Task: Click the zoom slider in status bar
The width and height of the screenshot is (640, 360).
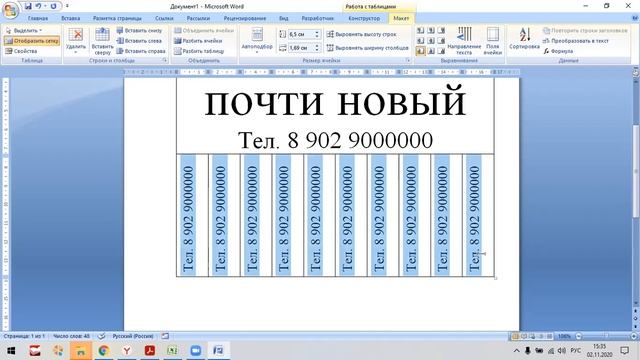Action: tap(606, 336)
